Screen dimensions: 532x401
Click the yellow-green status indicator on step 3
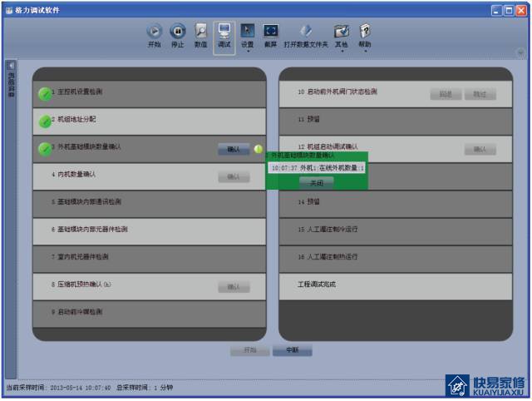pos(259,149)
